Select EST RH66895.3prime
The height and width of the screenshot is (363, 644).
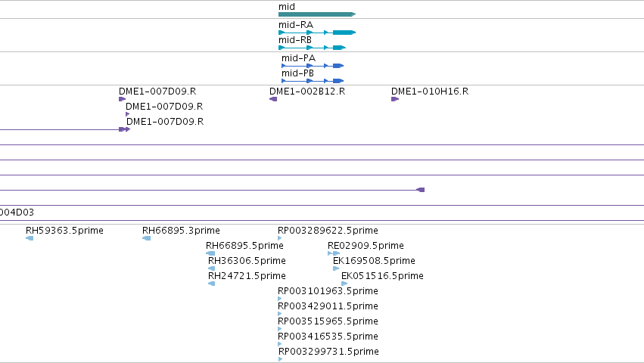(181, 231)
